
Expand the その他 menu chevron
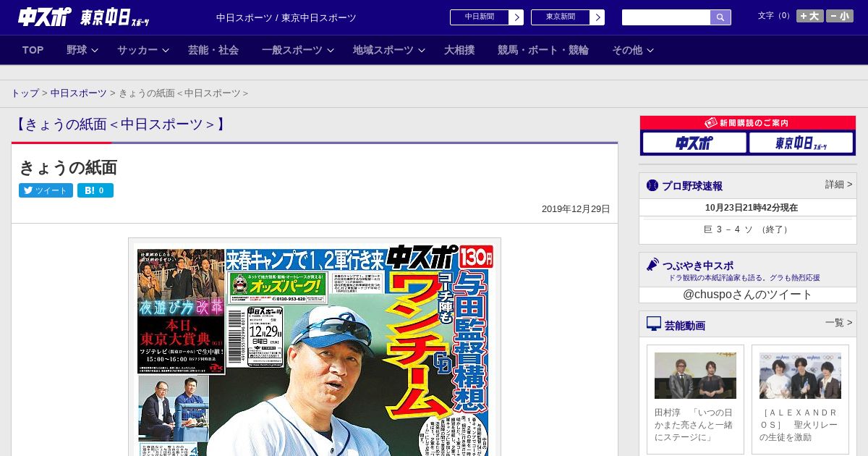[650, 50]
